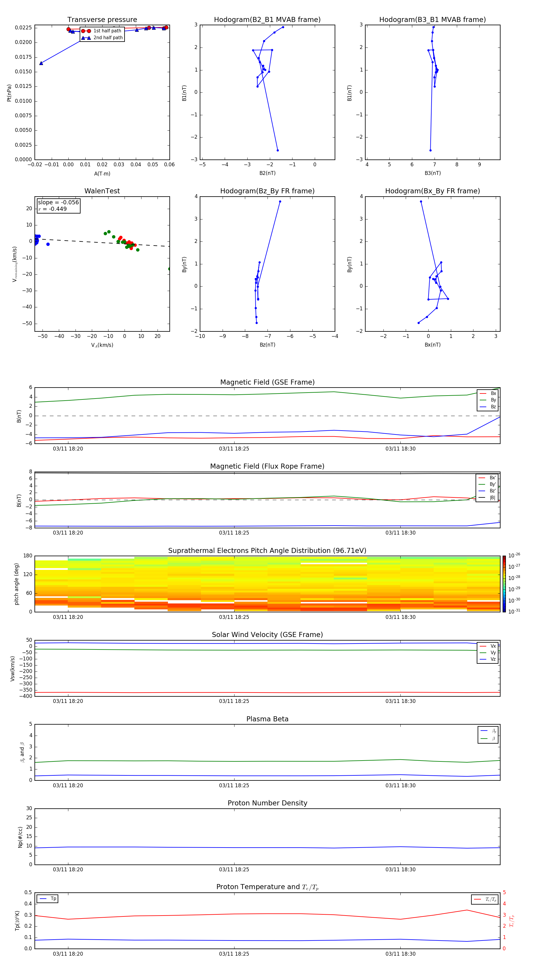The image size is (535, 980).
Task: Click the 'Bz(nT)' x-axis label
Action: (x=267, y=345)
